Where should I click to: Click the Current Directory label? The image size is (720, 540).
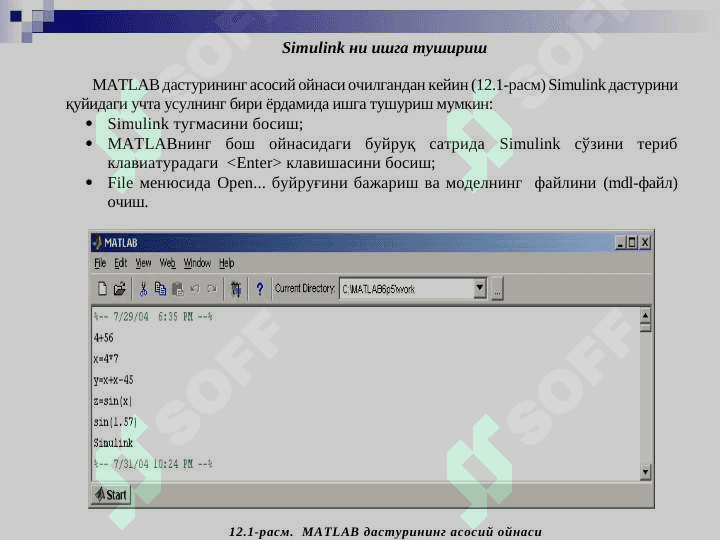coord(304,288)
